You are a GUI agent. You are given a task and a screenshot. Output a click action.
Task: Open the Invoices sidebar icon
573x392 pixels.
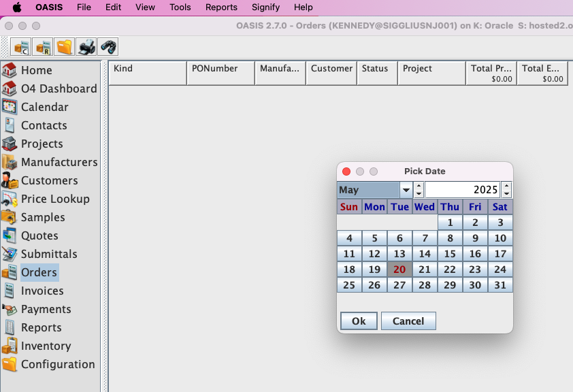[9, 291]
